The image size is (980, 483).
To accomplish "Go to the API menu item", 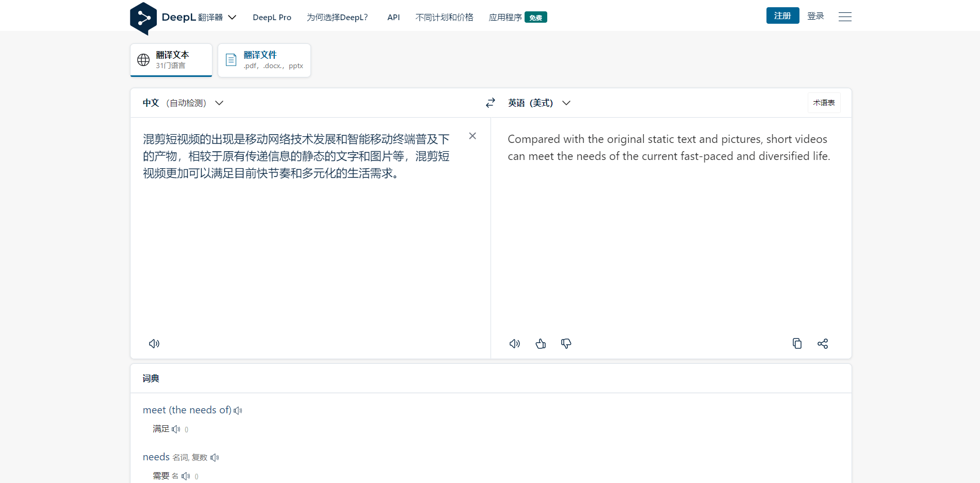I will tap(394, 18).
